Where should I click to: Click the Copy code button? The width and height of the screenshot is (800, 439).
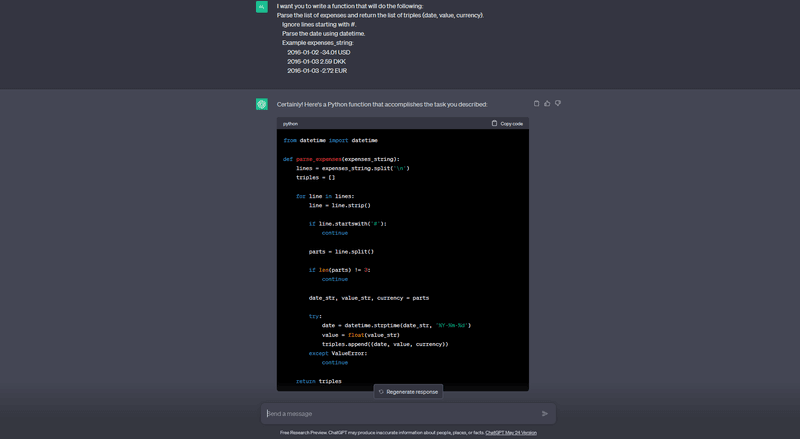coord(507,124)
